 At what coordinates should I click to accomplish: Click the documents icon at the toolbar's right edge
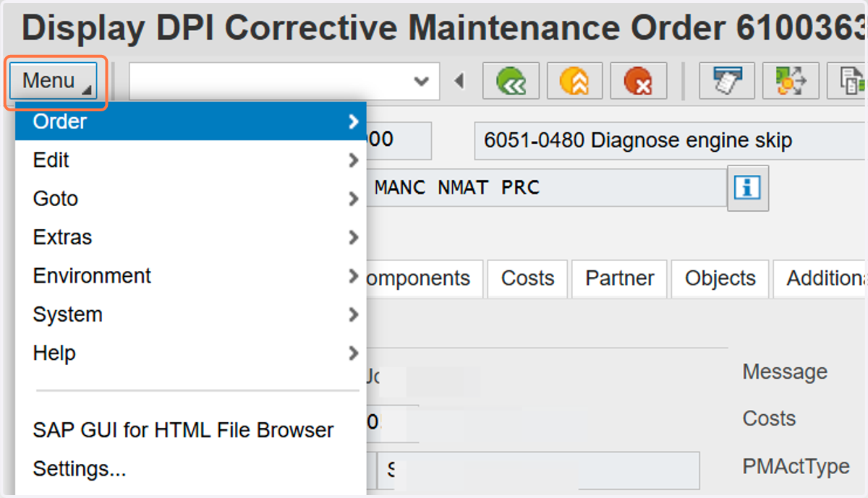pyautogui.click(x=848, y=81)
